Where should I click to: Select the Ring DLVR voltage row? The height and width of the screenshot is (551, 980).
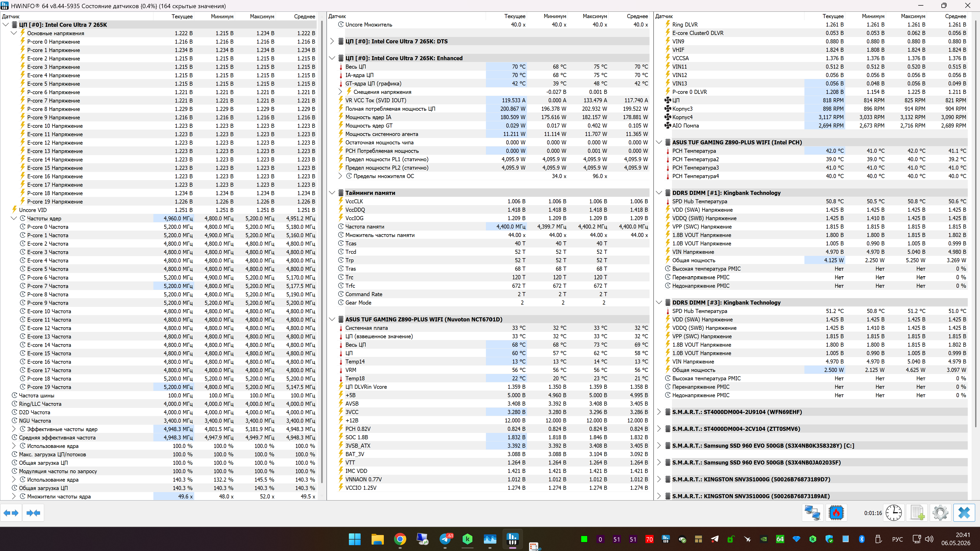[x=811, y=24]
